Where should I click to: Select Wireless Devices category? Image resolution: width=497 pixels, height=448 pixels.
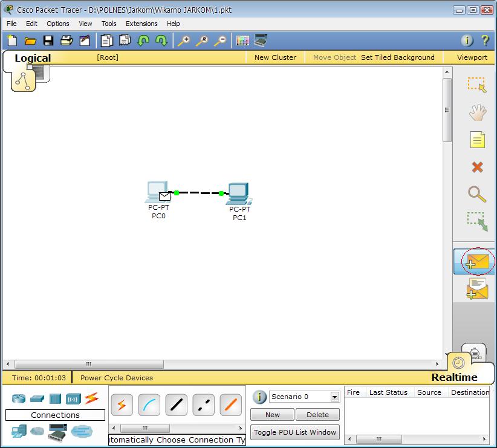pos(73,399)
